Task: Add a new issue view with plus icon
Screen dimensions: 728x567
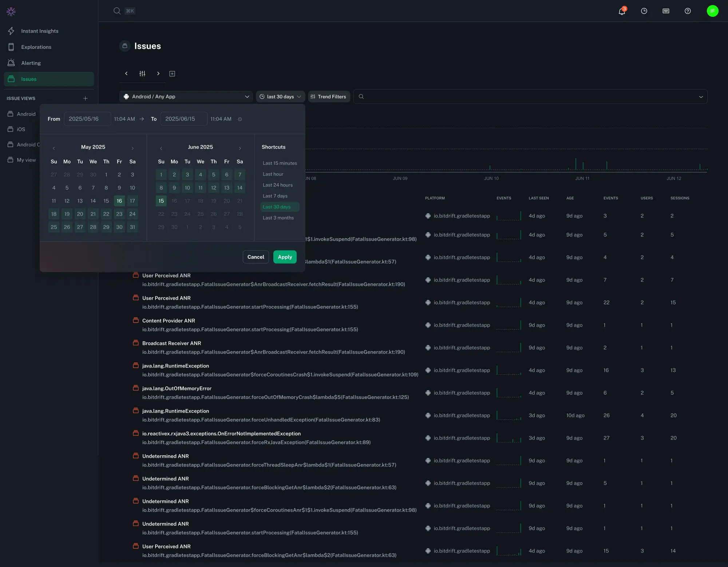Action: 85,98
